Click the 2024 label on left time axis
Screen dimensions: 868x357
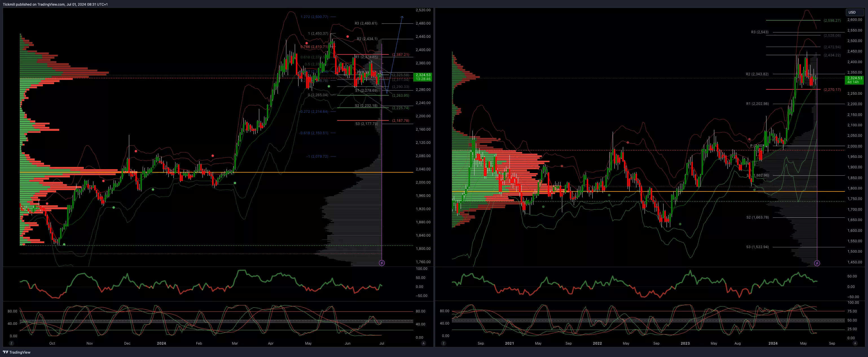tap(161, 343)
